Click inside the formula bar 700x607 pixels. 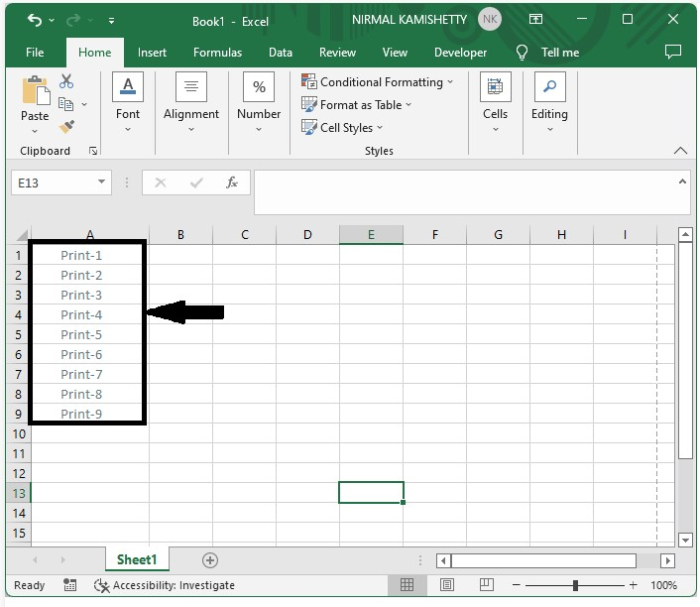[x=464, y=192]
